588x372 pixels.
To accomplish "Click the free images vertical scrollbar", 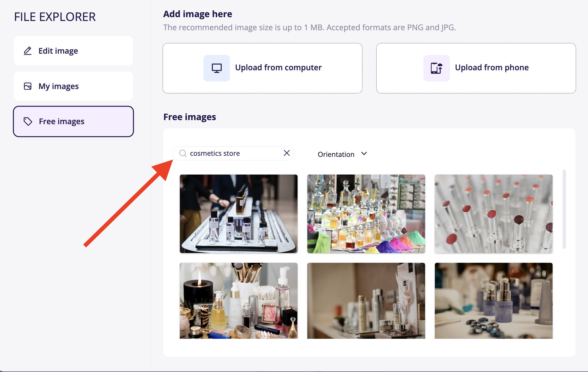I will (x=564, y=209).
